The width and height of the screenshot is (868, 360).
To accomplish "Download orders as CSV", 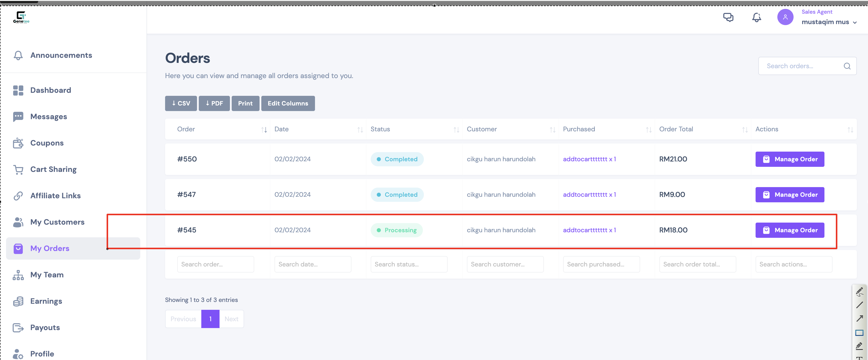I will [181, 103].
